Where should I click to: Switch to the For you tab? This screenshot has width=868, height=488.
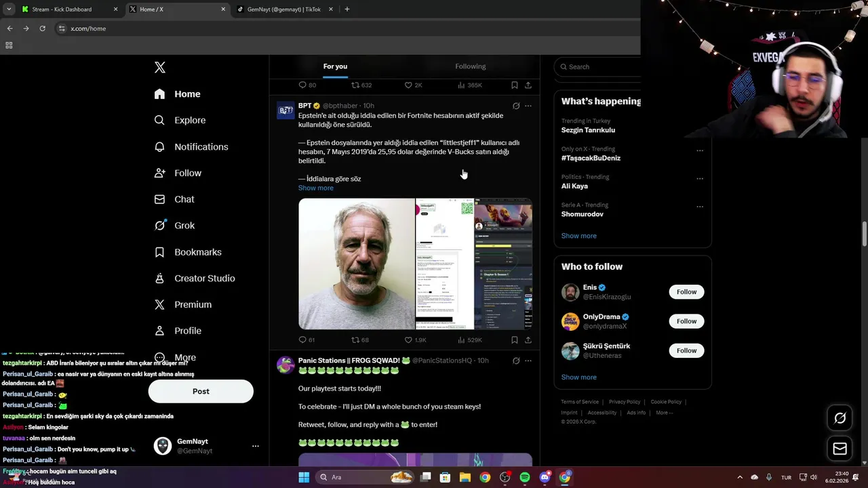pos(335,66)
